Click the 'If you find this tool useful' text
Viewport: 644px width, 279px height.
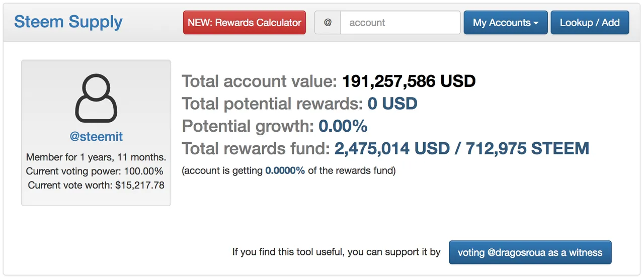336,252
